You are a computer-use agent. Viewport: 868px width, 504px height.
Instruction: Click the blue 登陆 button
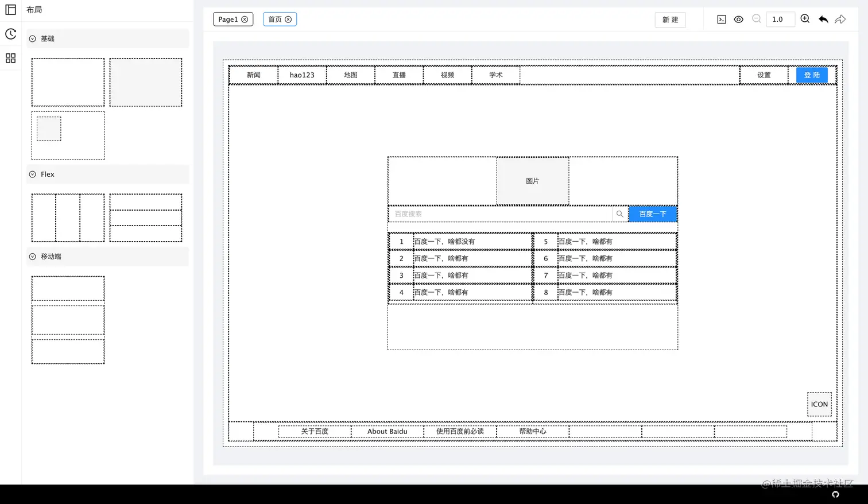point(812,75)
